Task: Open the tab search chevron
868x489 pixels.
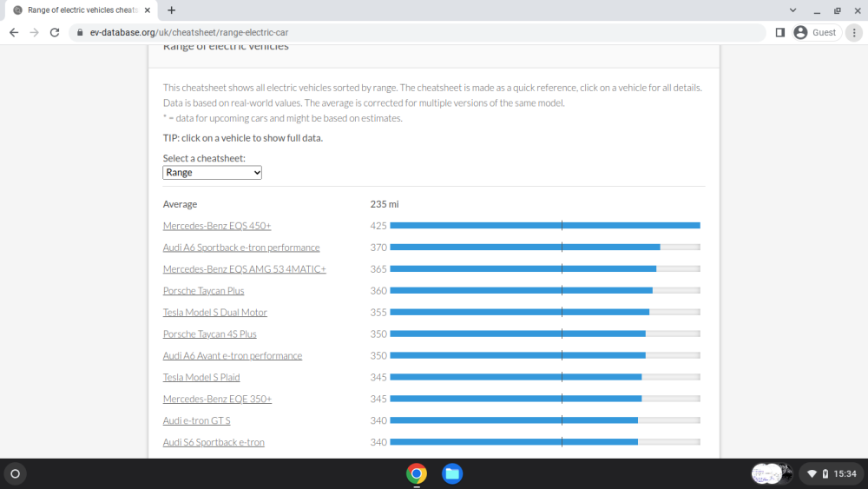Action: coord(792,10)
